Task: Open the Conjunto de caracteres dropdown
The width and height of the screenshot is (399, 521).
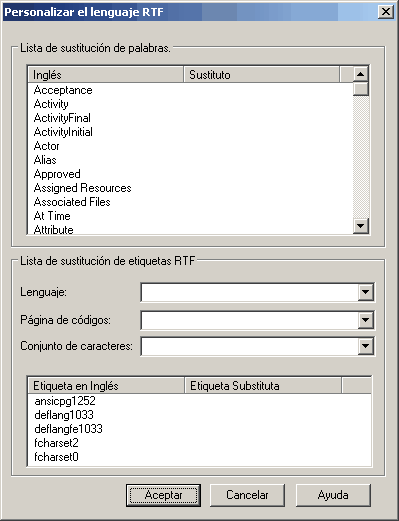Action: pyautogui.click(x=365, y=346)
